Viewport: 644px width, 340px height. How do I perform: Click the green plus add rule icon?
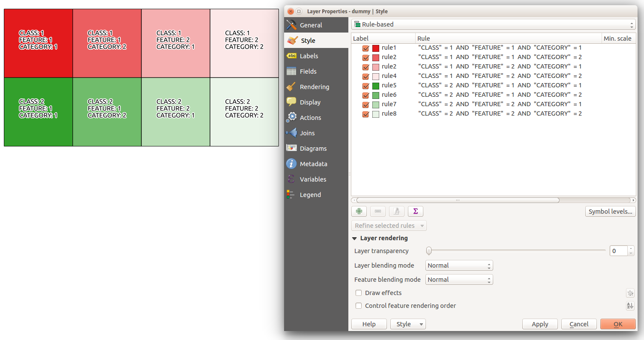click(359, 211)
